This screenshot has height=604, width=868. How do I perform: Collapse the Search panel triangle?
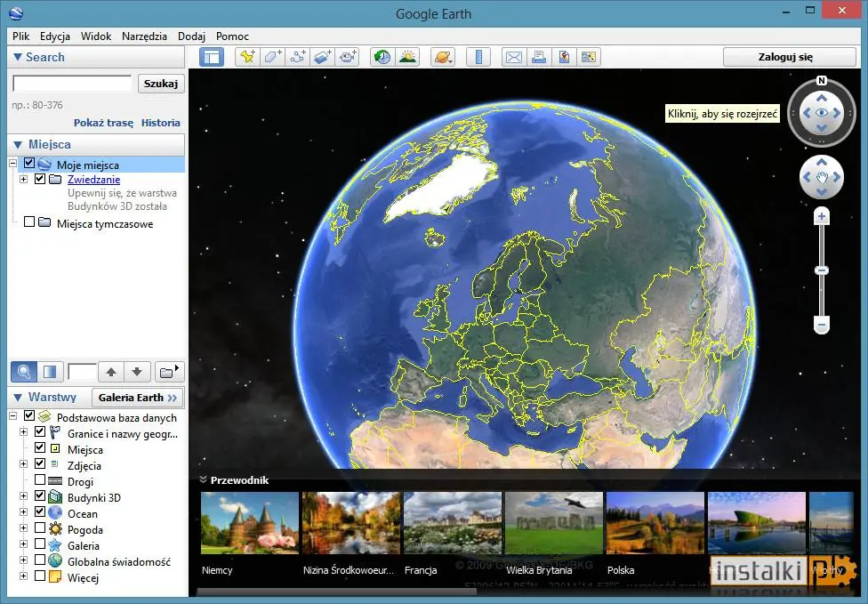click(x=17, y=57)
